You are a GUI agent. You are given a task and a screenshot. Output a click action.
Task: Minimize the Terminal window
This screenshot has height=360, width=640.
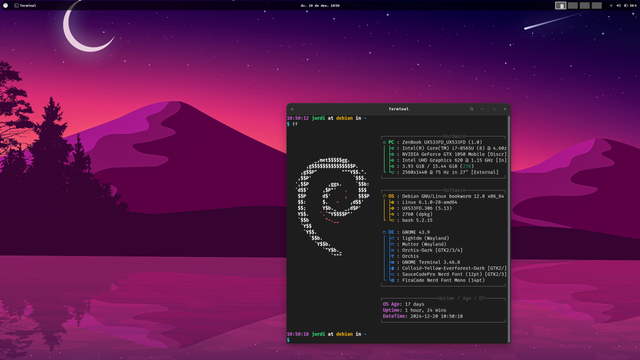pos(494,109)
